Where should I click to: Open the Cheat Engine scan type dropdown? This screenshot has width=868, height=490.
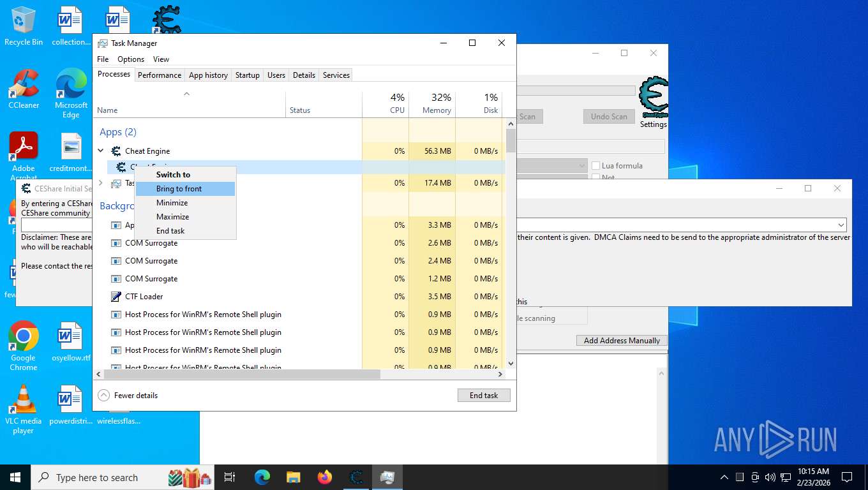click(x=581, y=166)
